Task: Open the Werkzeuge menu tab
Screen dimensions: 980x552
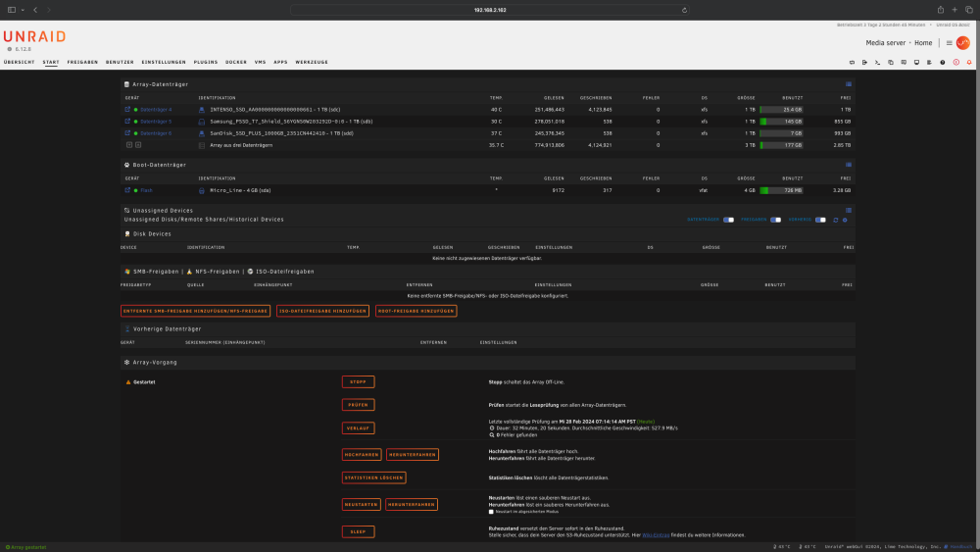Action: tap(312, 63)
